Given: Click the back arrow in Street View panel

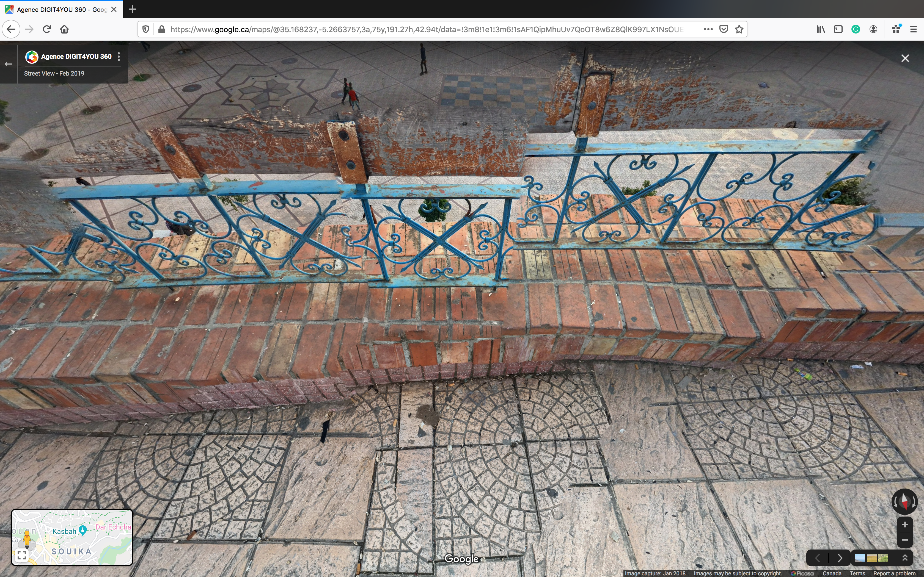Looking at the screenshot, I should (x=9, y=64).
